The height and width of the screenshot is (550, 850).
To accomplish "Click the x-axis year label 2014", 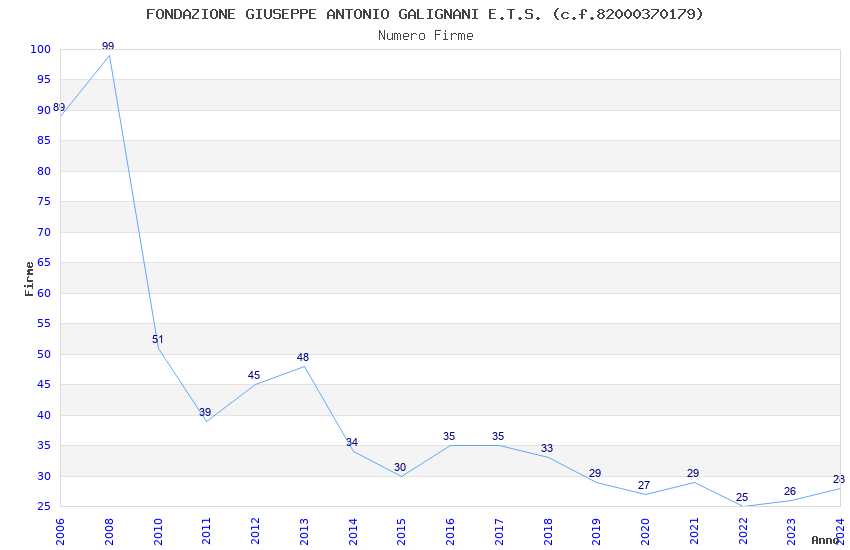I will [x=352, y=532].
